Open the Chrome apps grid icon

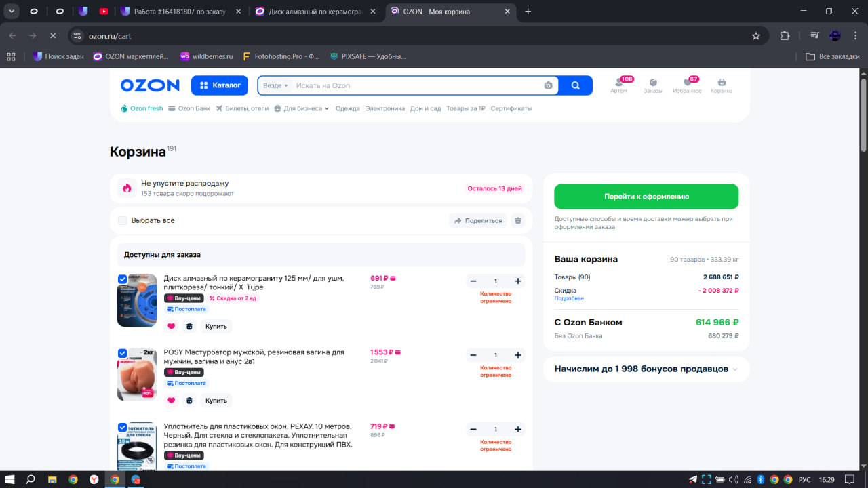(11, 56)
